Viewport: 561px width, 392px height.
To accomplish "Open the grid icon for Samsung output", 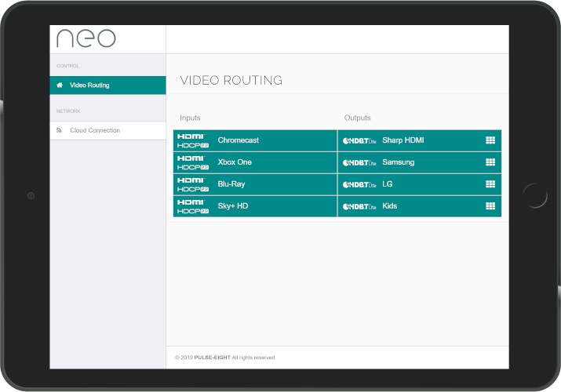I will (490, 162).
